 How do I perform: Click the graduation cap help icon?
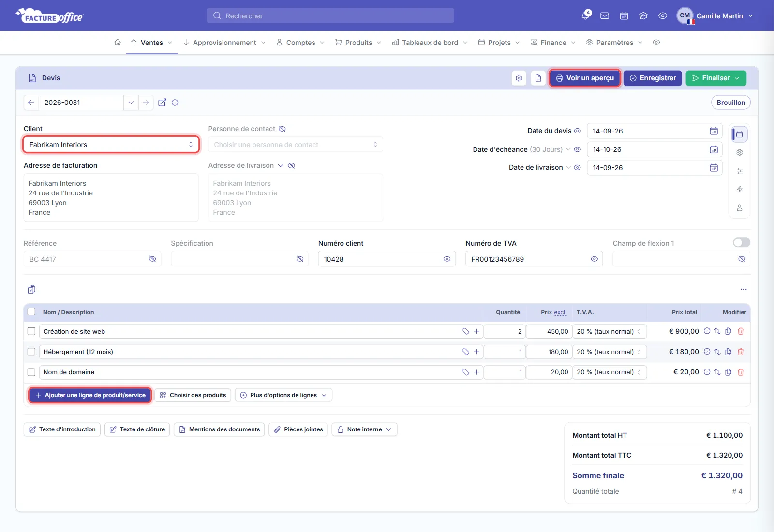(643, 15)
